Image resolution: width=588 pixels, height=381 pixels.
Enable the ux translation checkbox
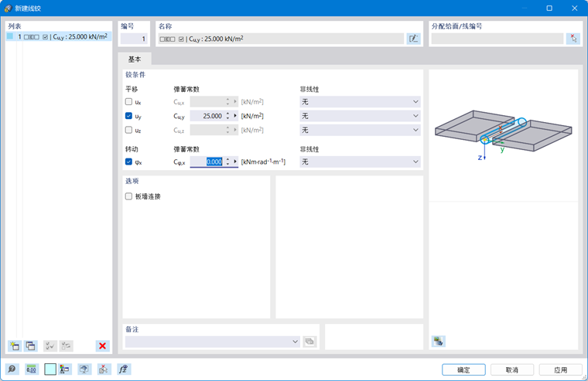(128, 101)
